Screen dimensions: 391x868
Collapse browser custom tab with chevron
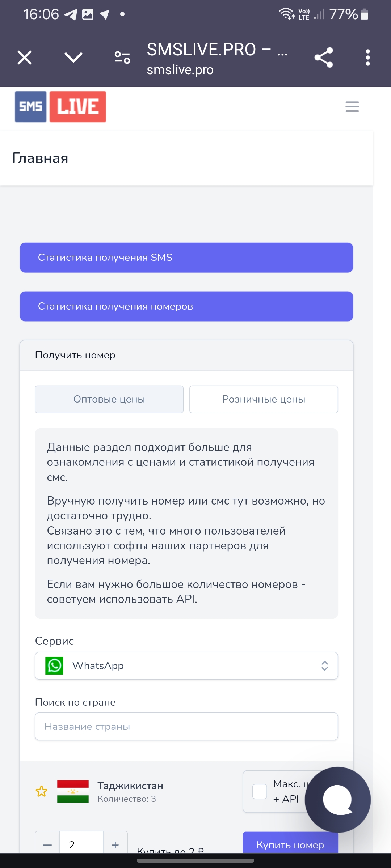tap(73, 58)
